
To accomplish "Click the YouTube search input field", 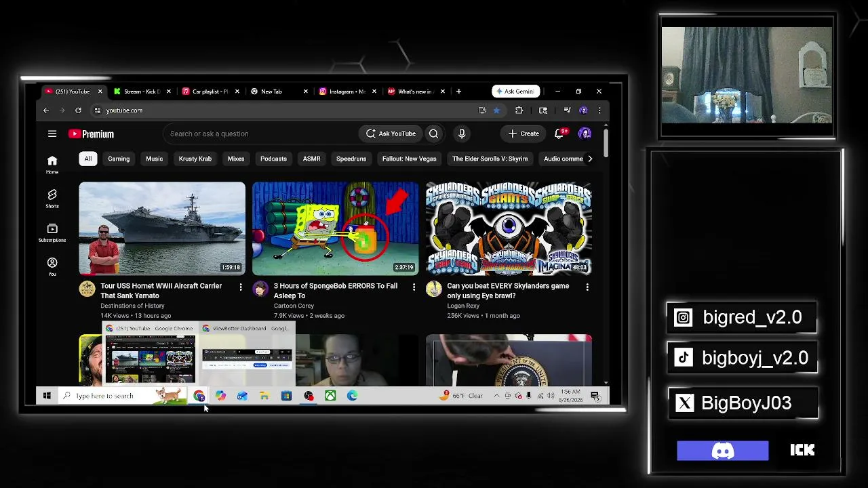I will tap(261, 134).
